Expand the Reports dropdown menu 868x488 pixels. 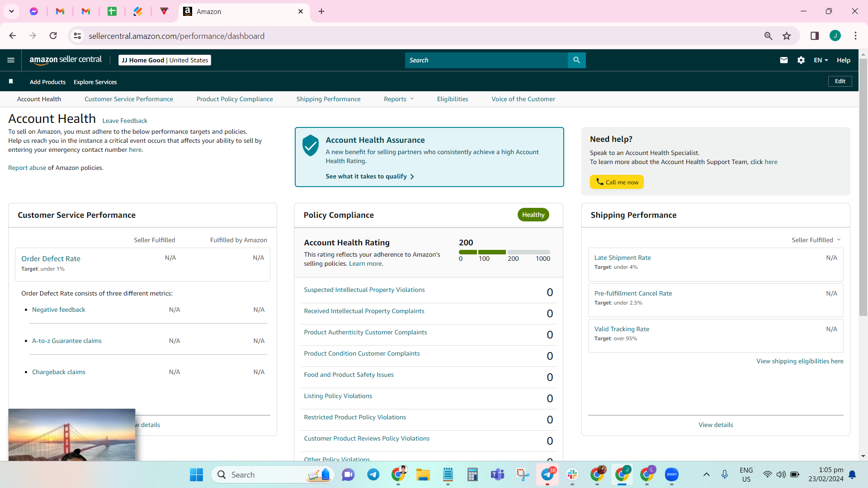[x=399, y=99]
